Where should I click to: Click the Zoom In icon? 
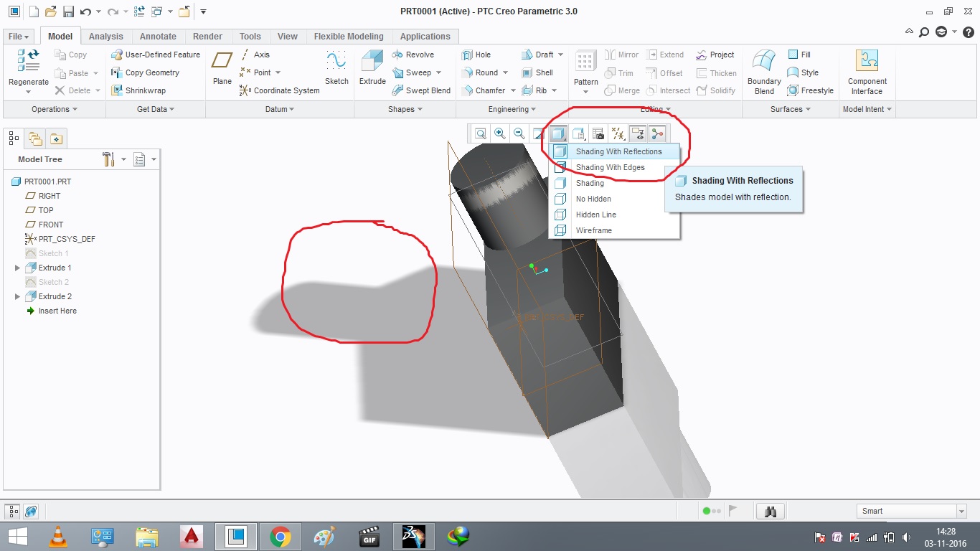coord(499,133)
